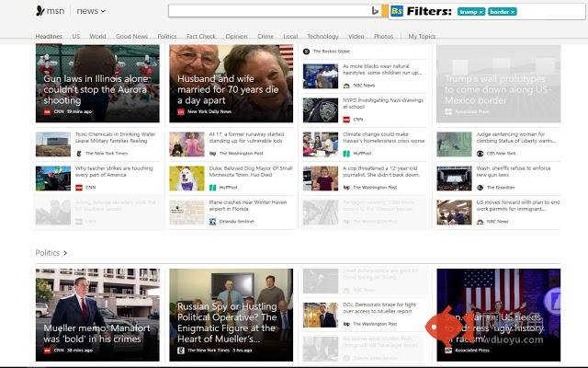Go to the Technology tab
The width and height of the screenshot is (588, 368).
[322, 36]
